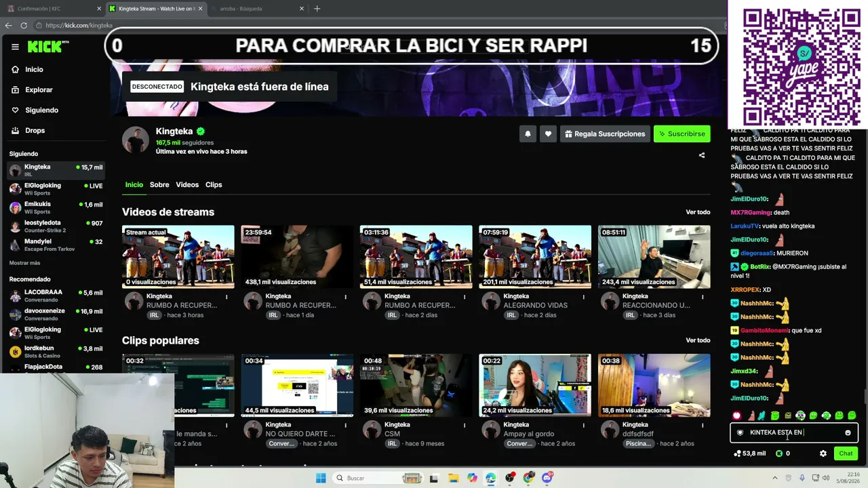Open options menu for Ampay al gordo clip
The image size is (868, 488).
tap(583, 425)
